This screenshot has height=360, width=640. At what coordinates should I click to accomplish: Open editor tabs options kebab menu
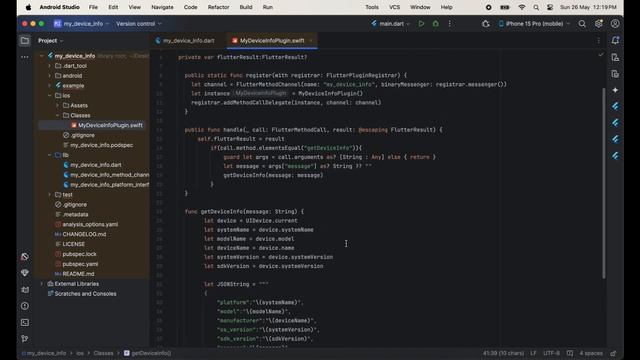click(x=598, y=40)
